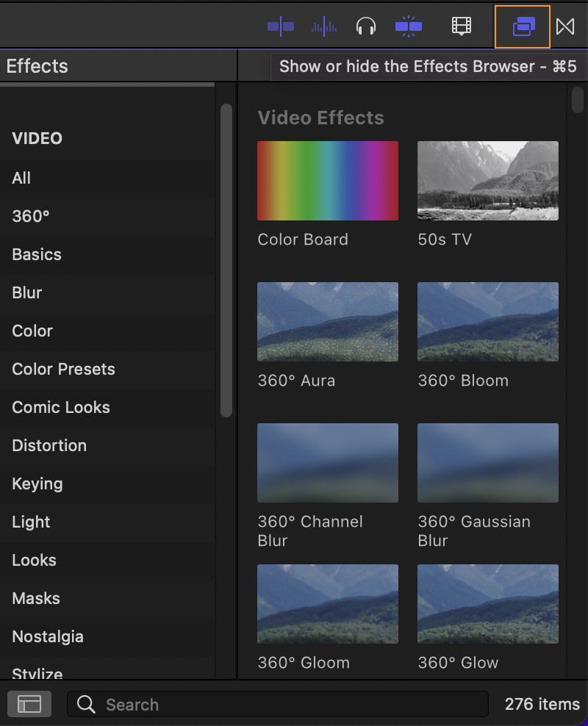The image size is (588, 726).
Task: Click the Video Effects heading
Action: coord(321,118)
